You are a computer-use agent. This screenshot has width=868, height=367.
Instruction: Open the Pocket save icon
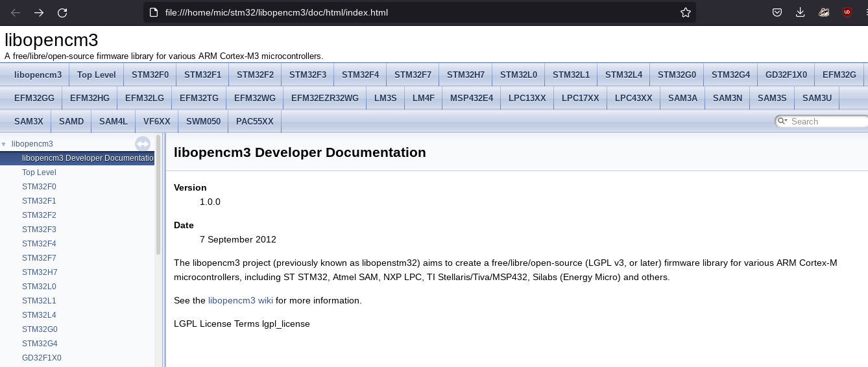(x=777, y=12)
